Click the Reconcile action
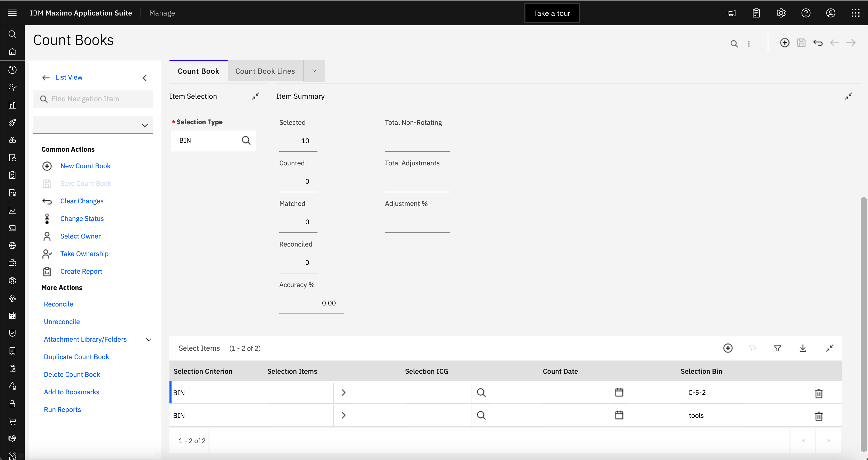This screenshot has height=460, width=868. (x=58, y=304)
